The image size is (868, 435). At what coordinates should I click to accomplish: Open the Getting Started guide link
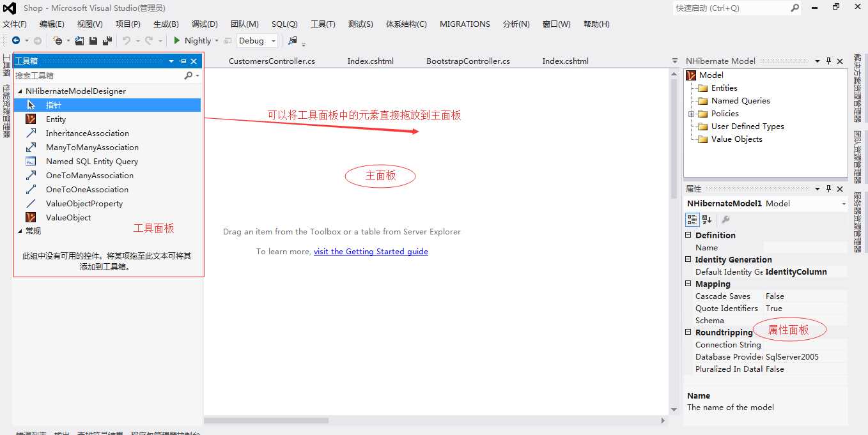371,252
